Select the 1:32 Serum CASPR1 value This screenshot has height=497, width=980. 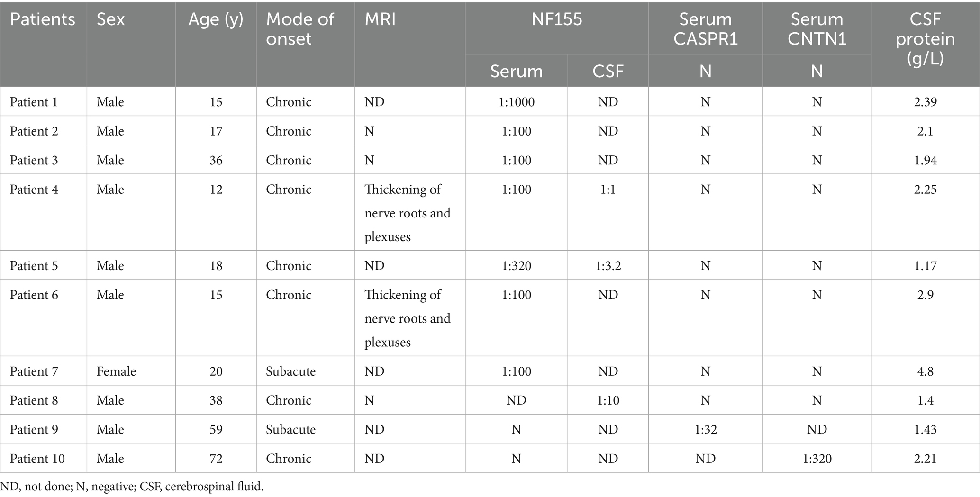click(x=705, y=429)
